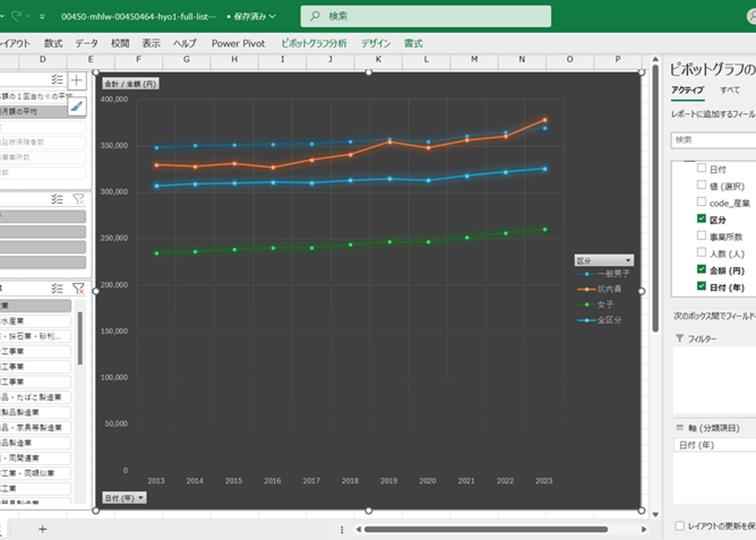The width and height of the screenshot is (756, 540).
Task: Enable the 人数 (人) field checkbox
Action: (x=701, y=253)
